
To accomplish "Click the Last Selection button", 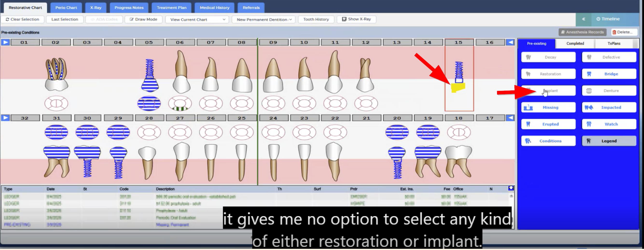I will pyautogui.click(x=65, y=19).
